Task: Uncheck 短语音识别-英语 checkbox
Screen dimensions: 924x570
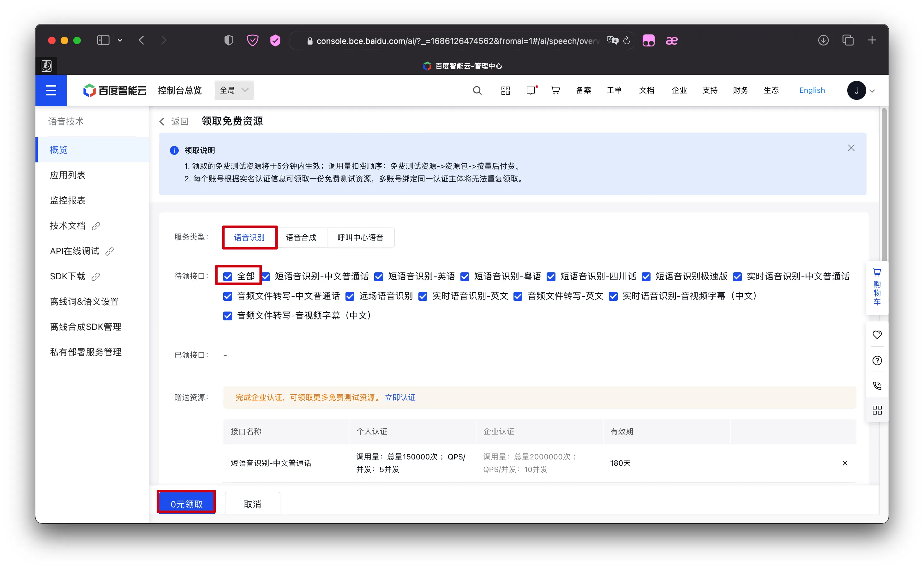Action: pos(379,277)
